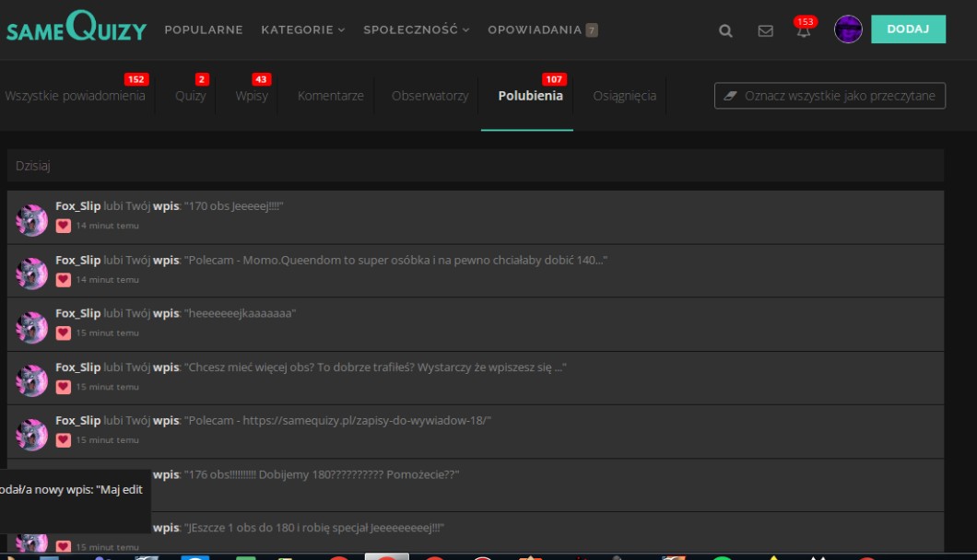977x560 pixels.
Task: Expand the Kategorie dropdown menu
Action: pyautogui.click(x=302, y=29)
